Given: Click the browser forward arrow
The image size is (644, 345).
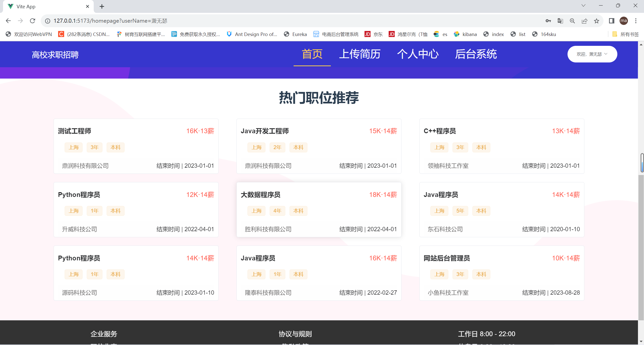Looking at the screenshot, I should (20, 21).
